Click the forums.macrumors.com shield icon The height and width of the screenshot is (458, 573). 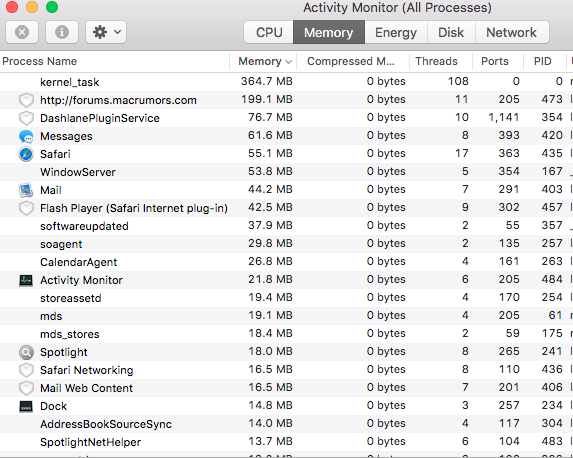[26, 100]
